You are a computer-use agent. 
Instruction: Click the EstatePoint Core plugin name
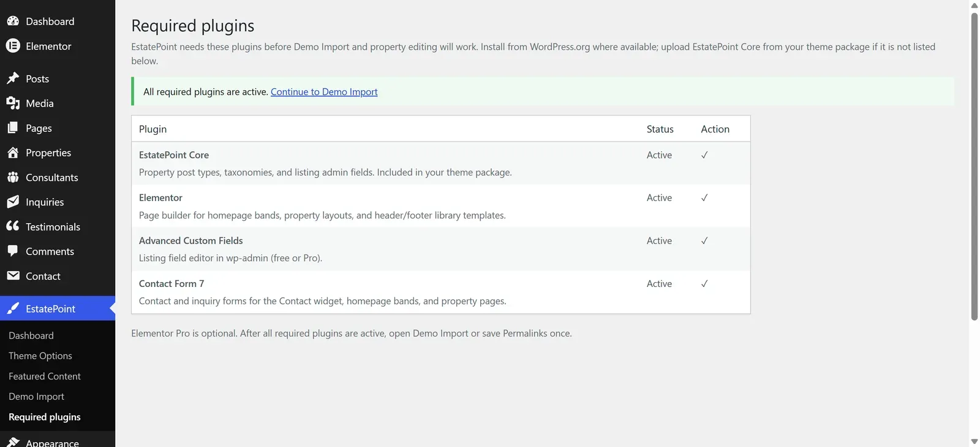point(174,155)
